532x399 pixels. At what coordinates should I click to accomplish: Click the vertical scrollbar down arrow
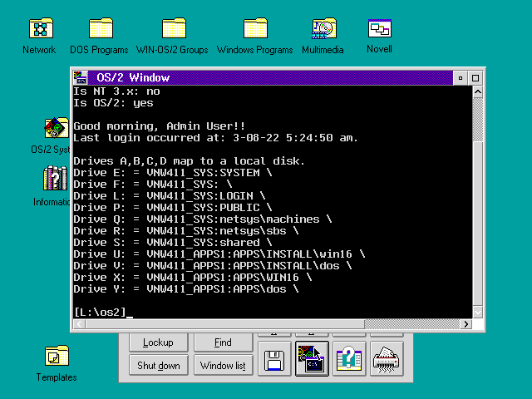coord(478,313)
